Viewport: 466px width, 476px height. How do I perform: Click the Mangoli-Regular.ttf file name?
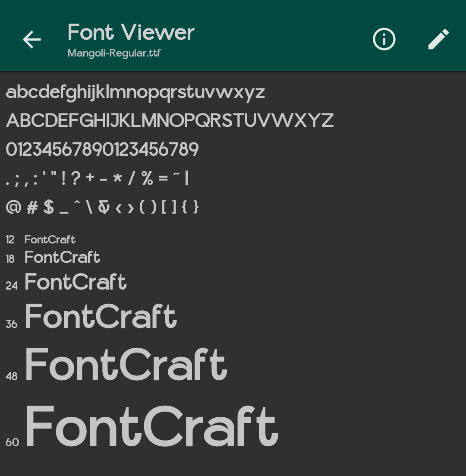(114, 53)
